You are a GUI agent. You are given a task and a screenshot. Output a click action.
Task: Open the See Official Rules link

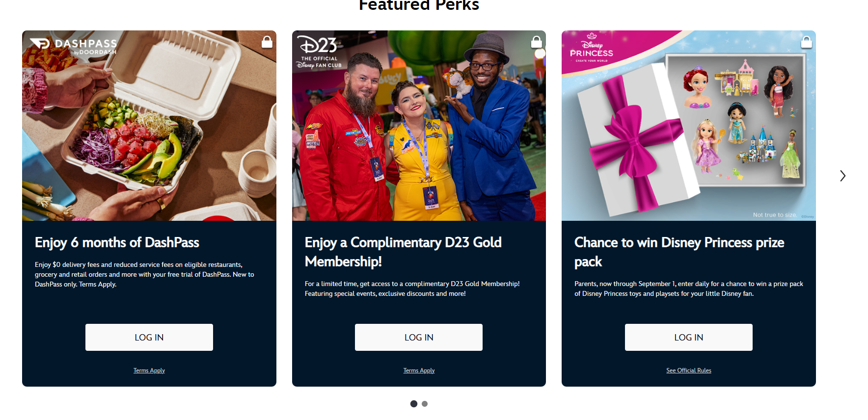pos(688,370)
